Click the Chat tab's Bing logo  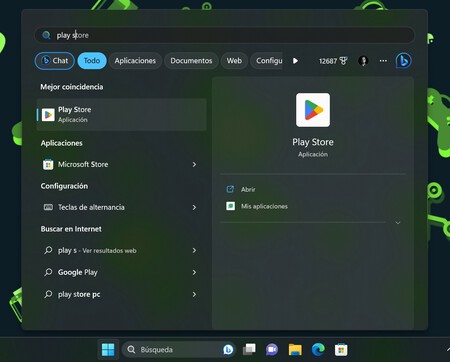(x=46, y=60)
